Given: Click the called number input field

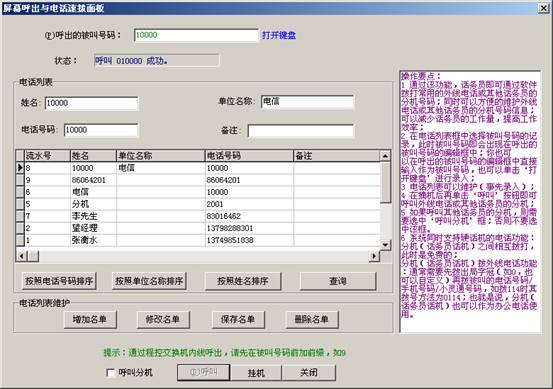Looking at the screenshot, I should pyautogui.click(x=196, y=35).
